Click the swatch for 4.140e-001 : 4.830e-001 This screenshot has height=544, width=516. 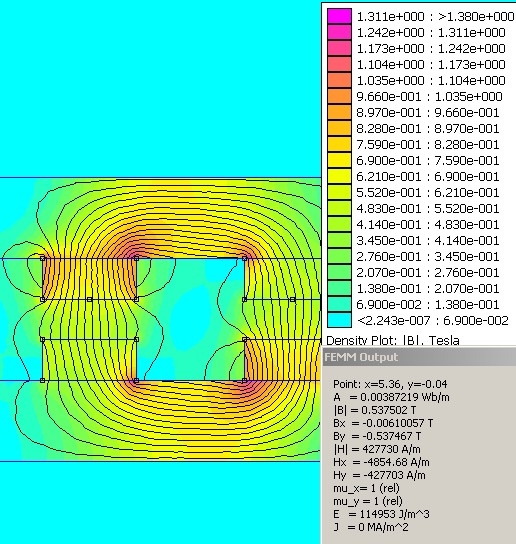pyautogui.click(x=339, y=224)
